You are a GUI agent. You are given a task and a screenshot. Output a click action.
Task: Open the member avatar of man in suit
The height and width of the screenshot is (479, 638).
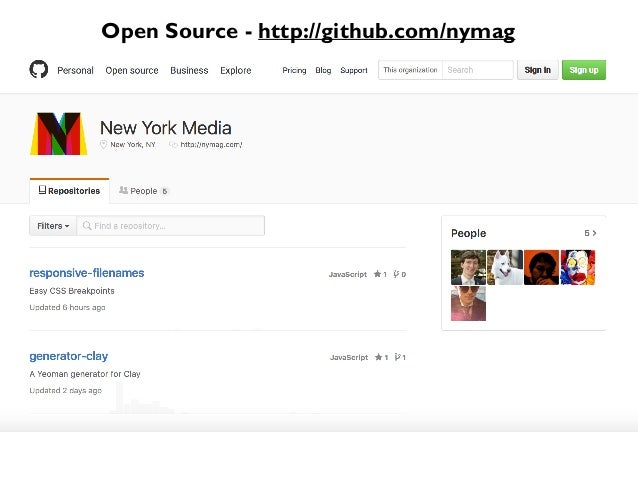468,267
